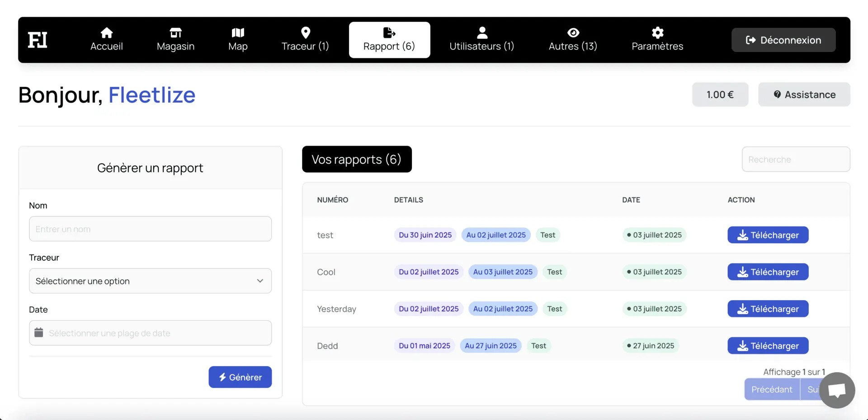Open the Traceur (1) tab label
The width and height of the screenshot is (868, 420).
tap(305, 46)
